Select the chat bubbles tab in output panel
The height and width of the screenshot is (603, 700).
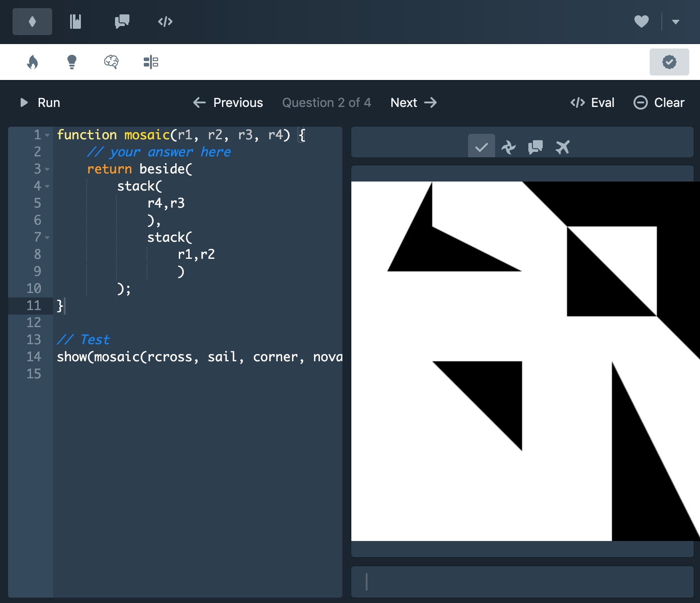click(536, 147)
